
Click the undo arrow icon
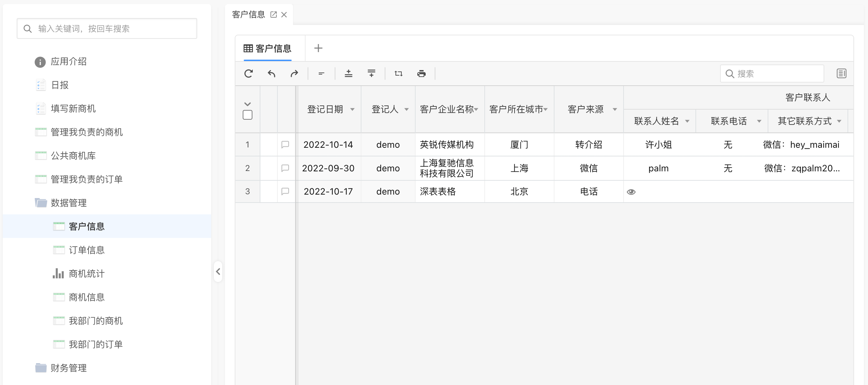point(272,74)
